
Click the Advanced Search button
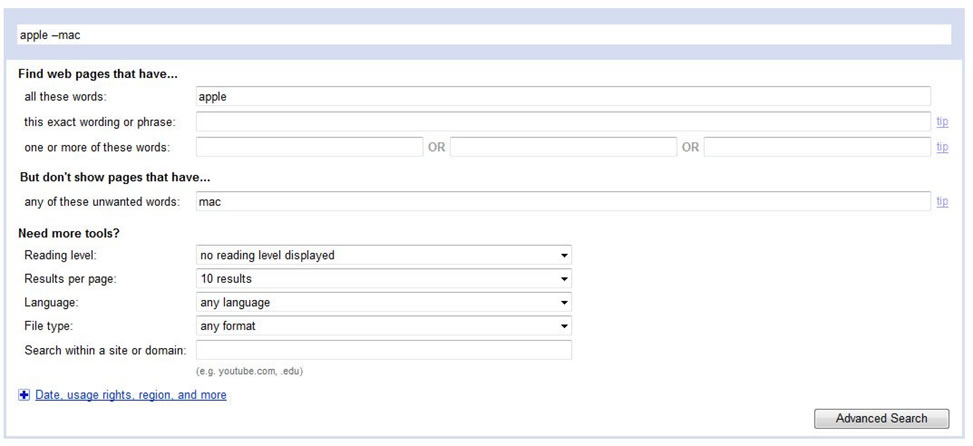click(x=881, y=419)
